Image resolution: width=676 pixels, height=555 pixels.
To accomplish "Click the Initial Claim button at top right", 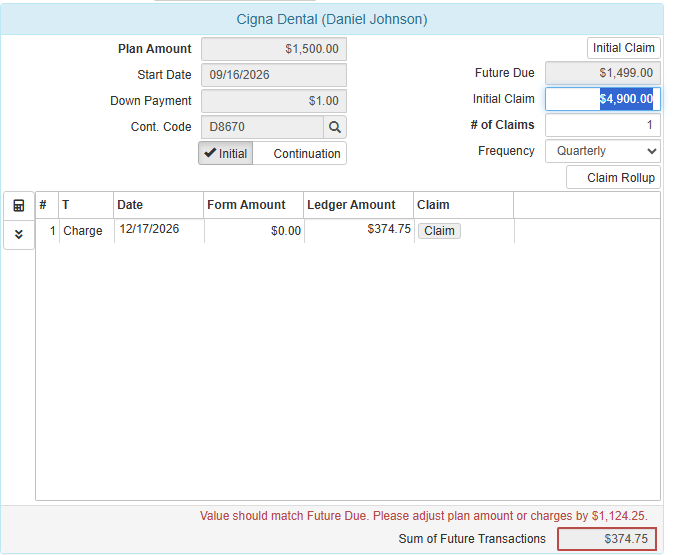I will (x=623, y=48).
